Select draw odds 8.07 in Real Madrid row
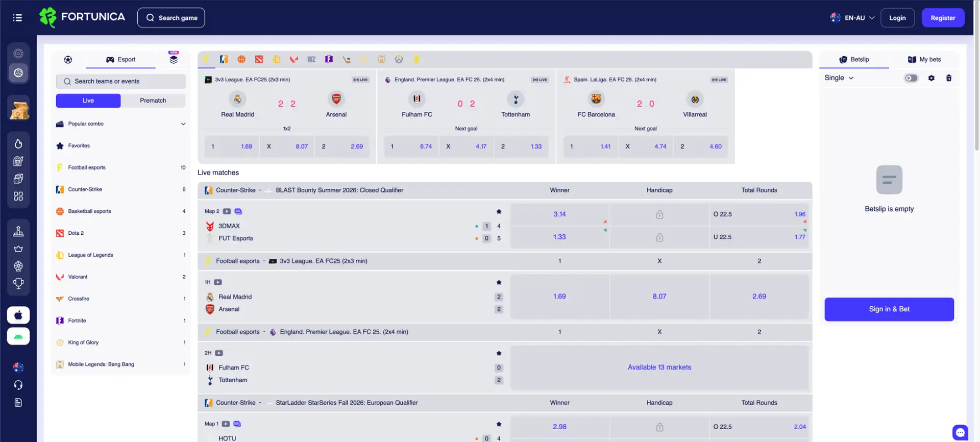Image resolution: width=980 pixels, height=442 pixels. 659,297
